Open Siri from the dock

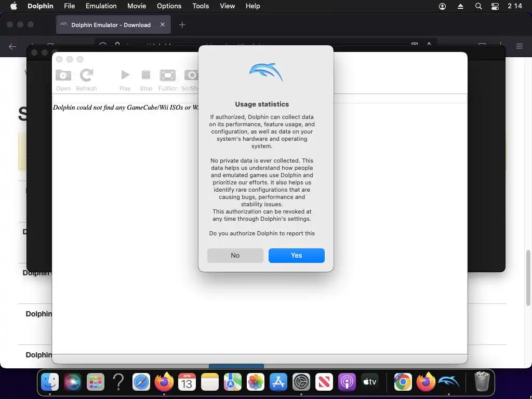(x=73, y=382)
